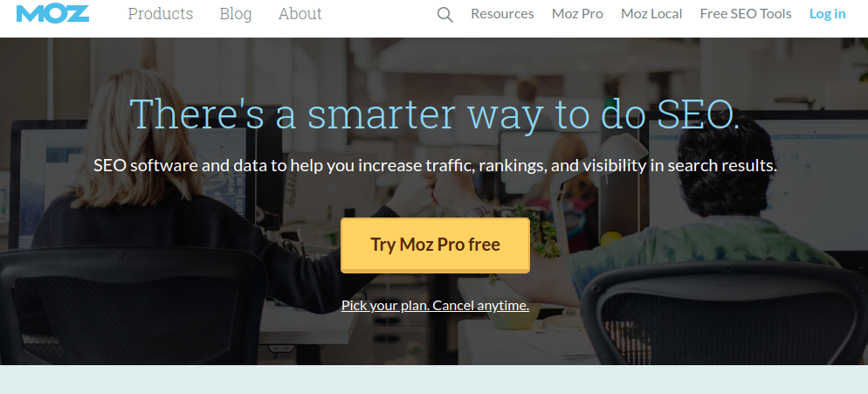The image size is (868, 394).
Task: Click the Try Moz Pro free button
Action: 435,245
